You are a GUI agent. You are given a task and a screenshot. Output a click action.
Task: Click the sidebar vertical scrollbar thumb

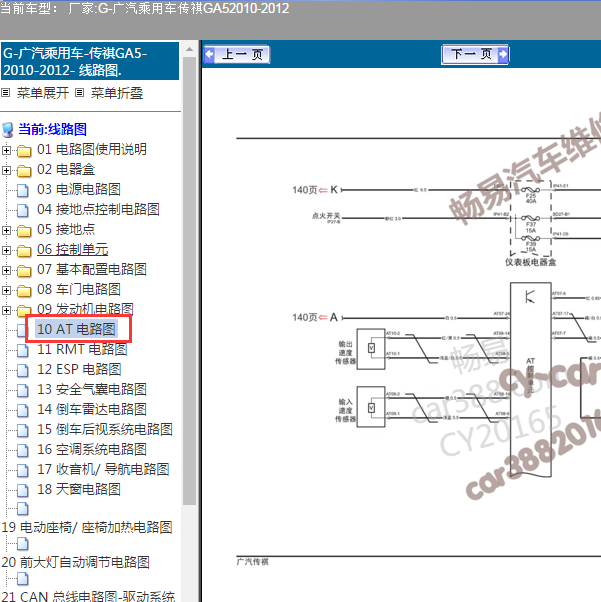point(189,281)
